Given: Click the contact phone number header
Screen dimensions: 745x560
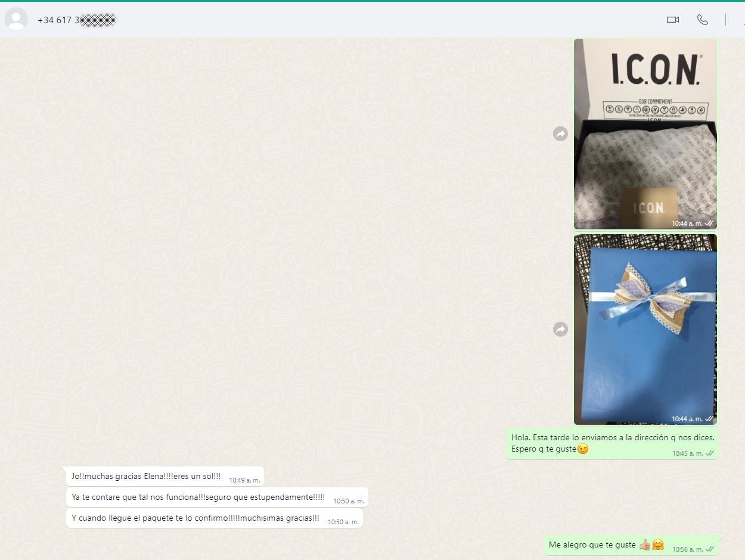Looking at the screenshot, I should [76, 20].
